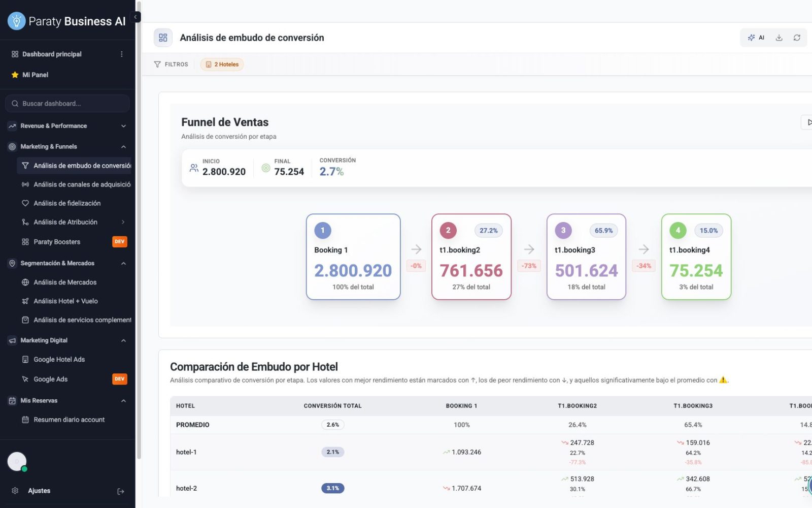
Task: Open the AI sparkle assistant button
Action: tap(756, 38)
